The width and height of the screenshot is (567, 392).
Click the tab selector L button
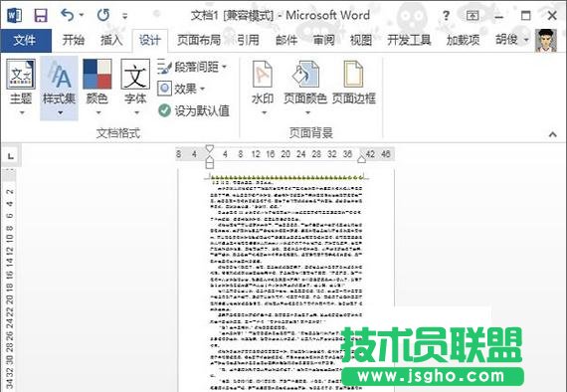[x=11, y=156]
